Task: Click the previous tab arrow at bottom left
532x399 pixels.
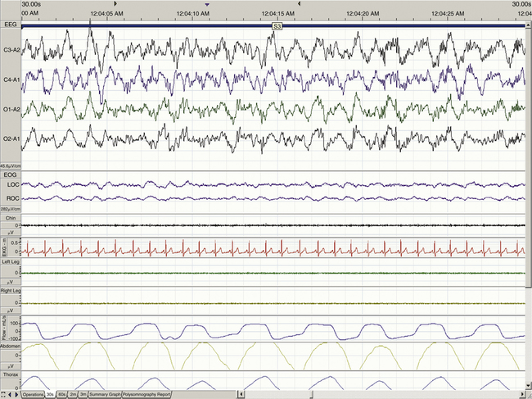Action: pyautogui.click(x=10, y=394)
